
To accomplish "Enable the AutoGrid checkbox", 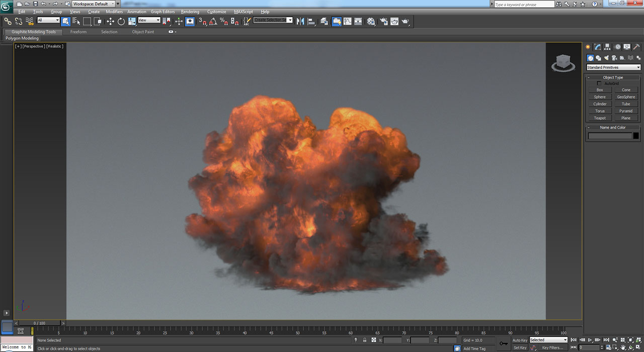I will [599, 83].
